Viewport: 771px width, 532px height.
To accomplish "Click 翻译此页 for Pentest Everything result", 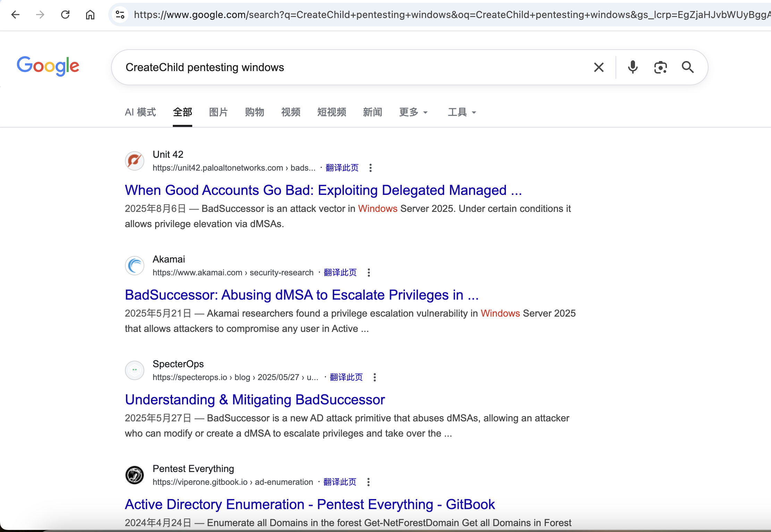I will pyautogui.click(x=340, y=482).
